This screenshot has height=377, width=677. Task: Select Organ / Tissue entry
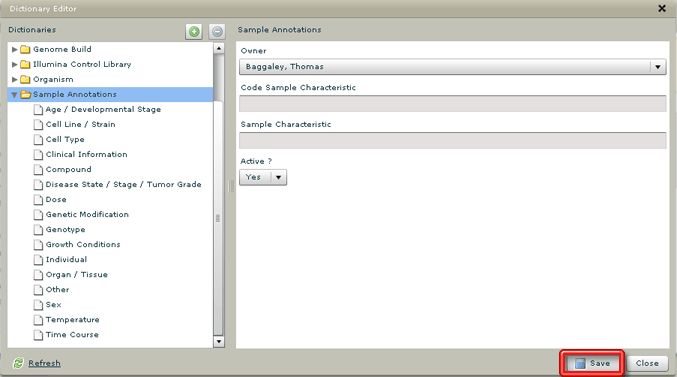point(76,275)
